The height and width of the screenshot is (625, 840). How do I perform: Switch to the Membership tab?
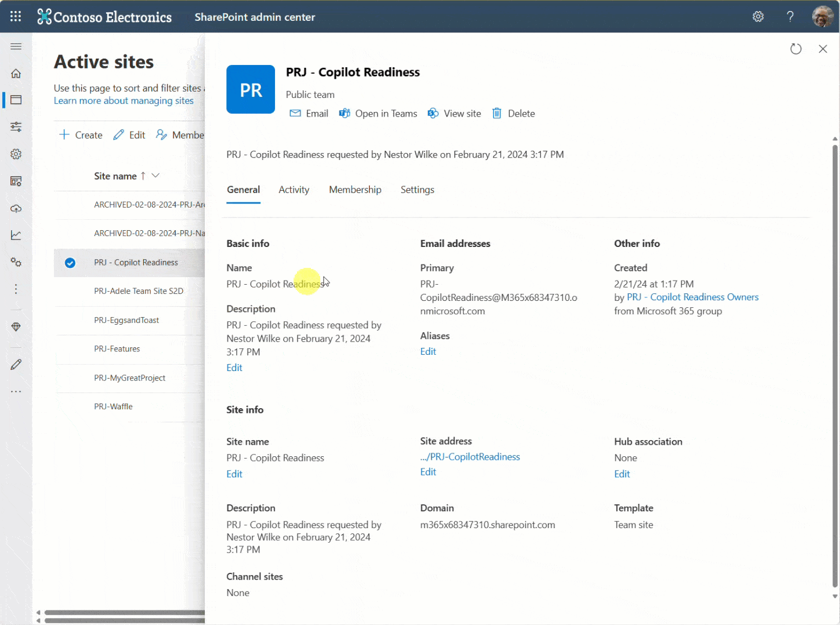tap(354, 190)
